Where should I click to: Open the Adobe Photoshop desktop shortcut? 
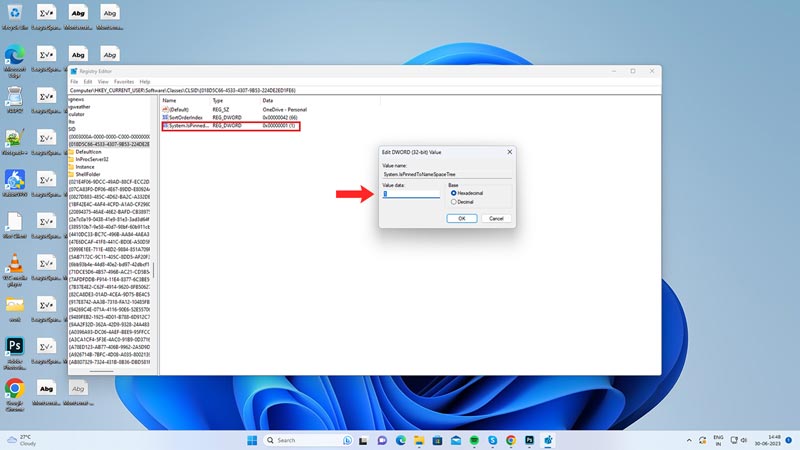15,353
